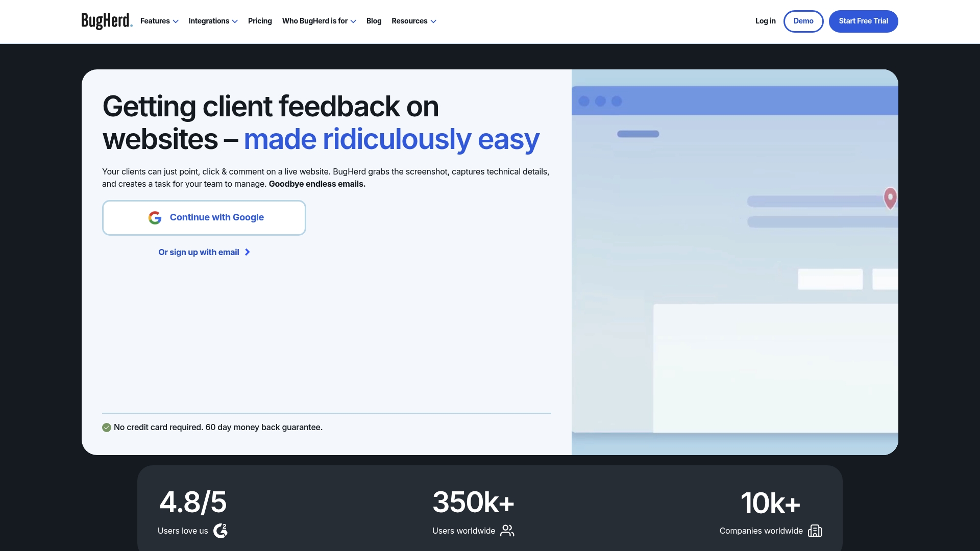This screenshot has height=551, width=980.
Task: Click the BugHerd logo
Action: pyautogui.click(x=107, y=21)
